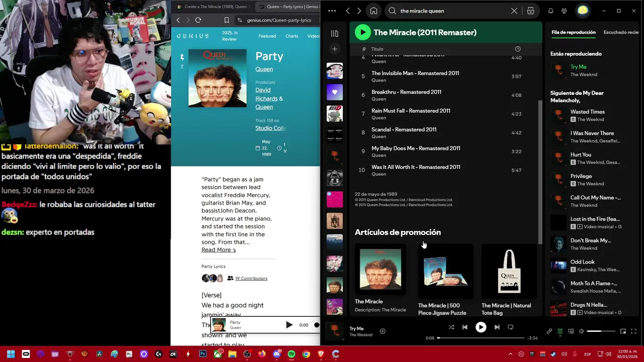Open the lyrics microphone icon in Spotify

click(549, 331)
